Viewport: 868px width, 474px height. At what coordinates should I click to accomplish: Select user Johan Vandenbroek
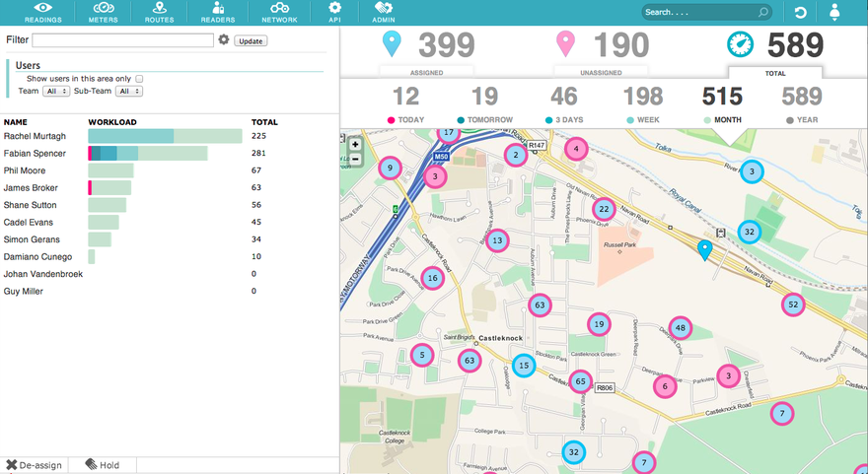click(x=43, y=274)
